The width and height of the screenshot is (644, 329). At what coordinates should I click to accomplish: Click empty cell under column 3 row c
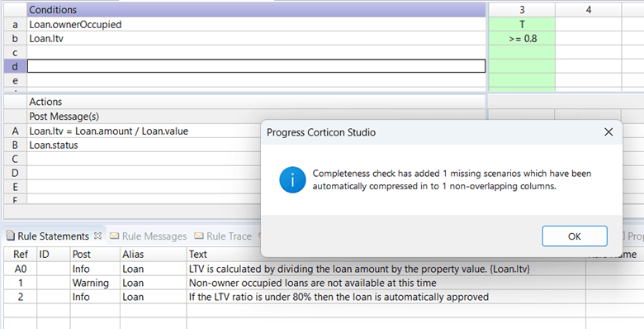[x=522, y=52]
